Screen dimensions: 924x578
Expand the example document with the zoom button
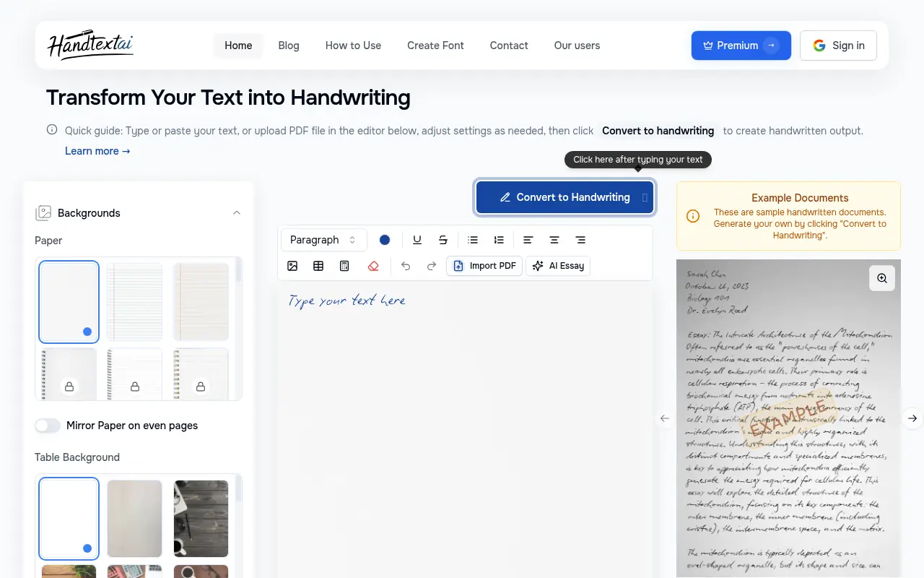point(881,277)
